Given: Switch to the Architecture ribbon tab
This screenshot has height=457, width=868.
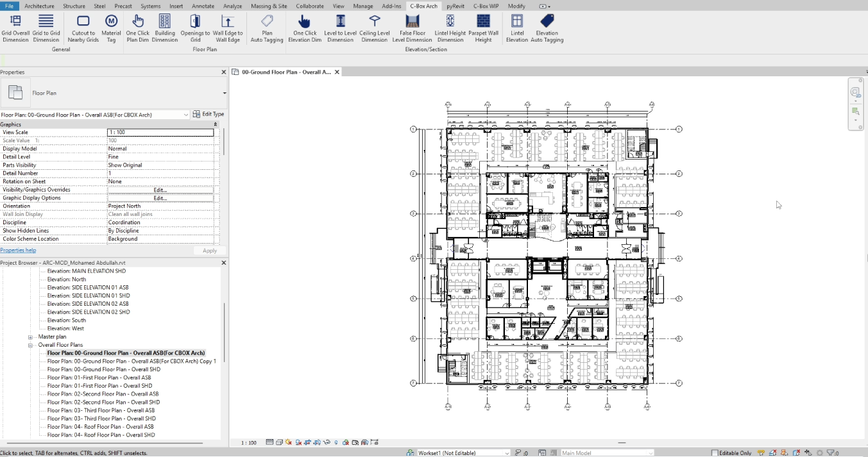Looking at the screenshot, I should click(x=40, y=6).
